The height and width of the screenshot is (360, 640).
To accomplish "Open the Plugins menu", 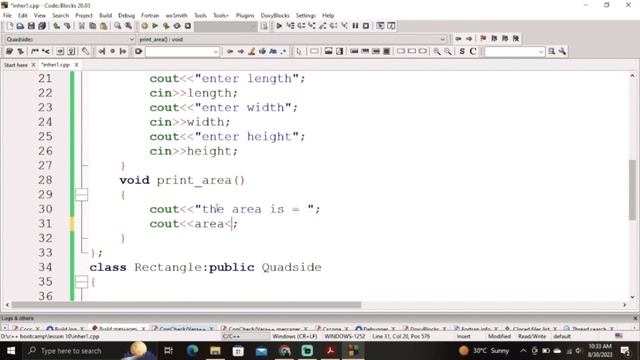I will coord(245,16).
